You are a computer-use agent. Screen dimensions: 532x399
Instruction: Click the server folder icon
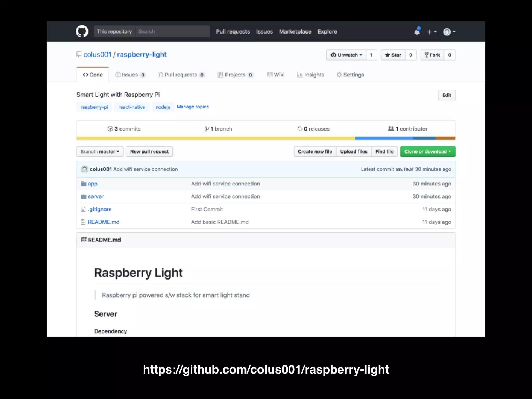(83, 196)
